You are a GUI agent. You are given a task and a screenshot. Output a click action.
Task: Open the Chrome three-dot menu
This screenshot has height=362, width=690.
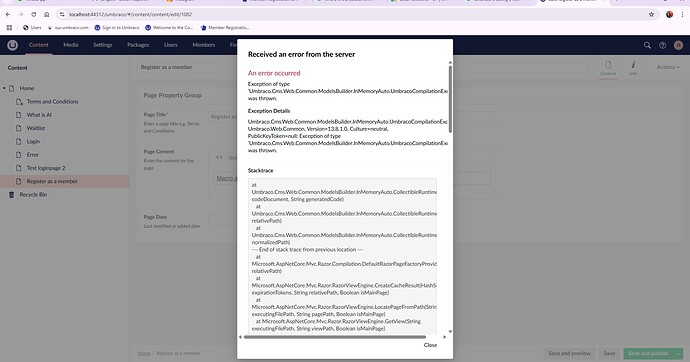683,15
